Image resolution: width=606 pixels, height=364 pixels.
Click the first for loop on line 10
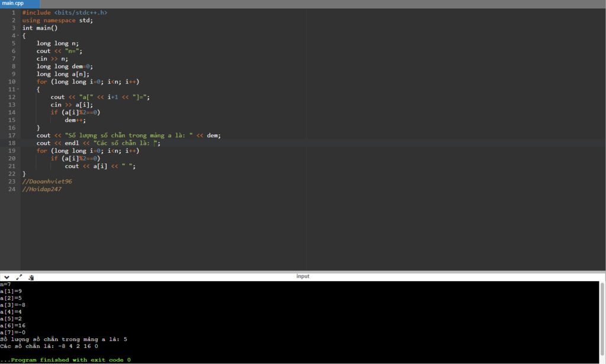tap(88, 82)
